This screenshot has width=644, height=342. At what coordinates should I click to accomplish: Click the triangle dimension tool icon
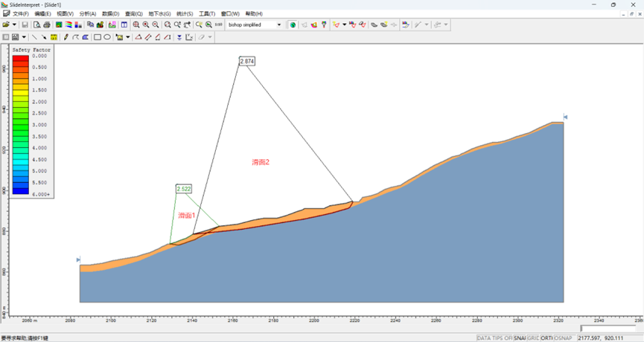point(138,37)
